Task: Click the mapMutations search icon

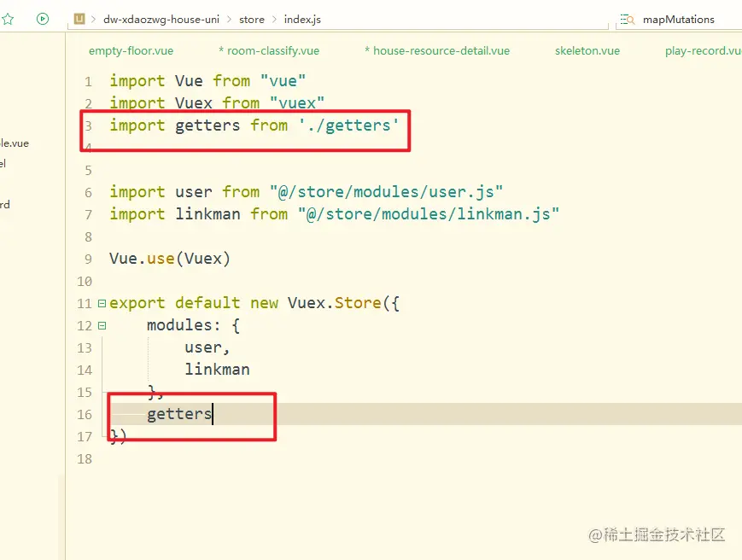Action: [628, 20]
